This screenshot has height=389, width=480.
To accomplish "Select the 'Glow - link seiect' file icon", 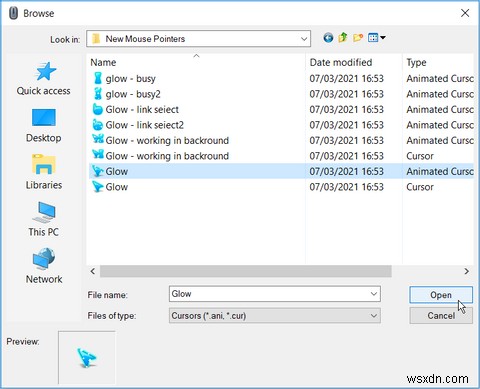I will (98, 109).
